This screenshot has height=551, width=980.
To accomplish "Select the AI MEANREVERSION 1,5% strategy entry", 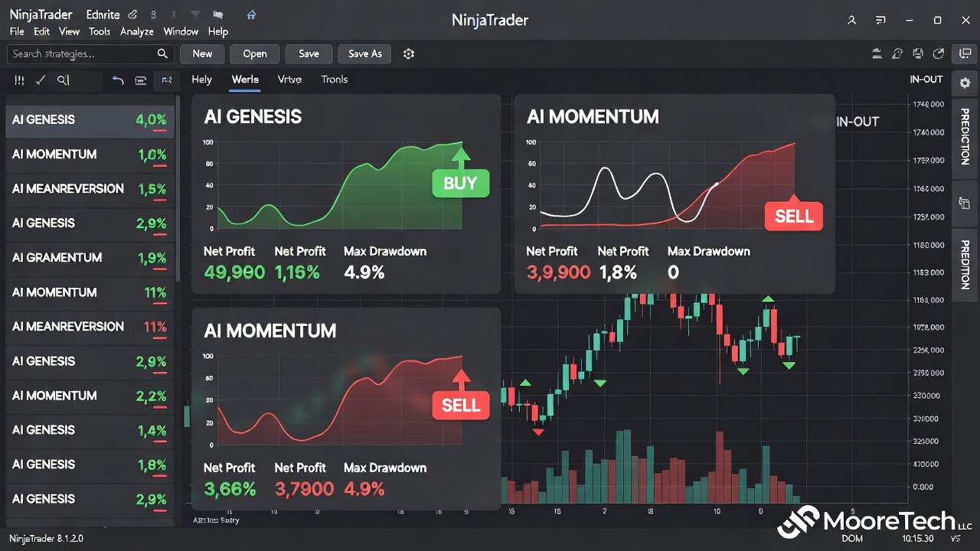I will click(x=88, y=189).
